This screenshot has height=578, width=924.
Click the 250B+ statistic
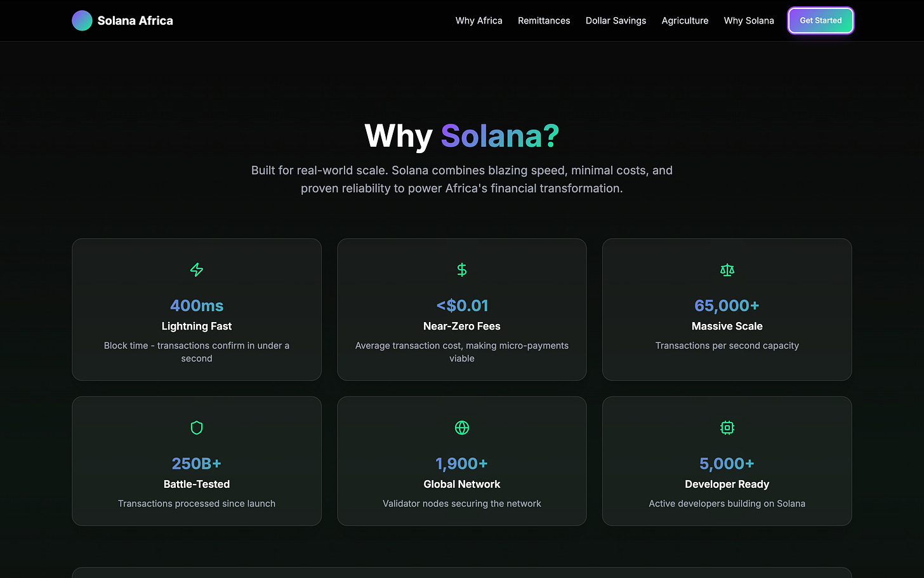point(197,464)
